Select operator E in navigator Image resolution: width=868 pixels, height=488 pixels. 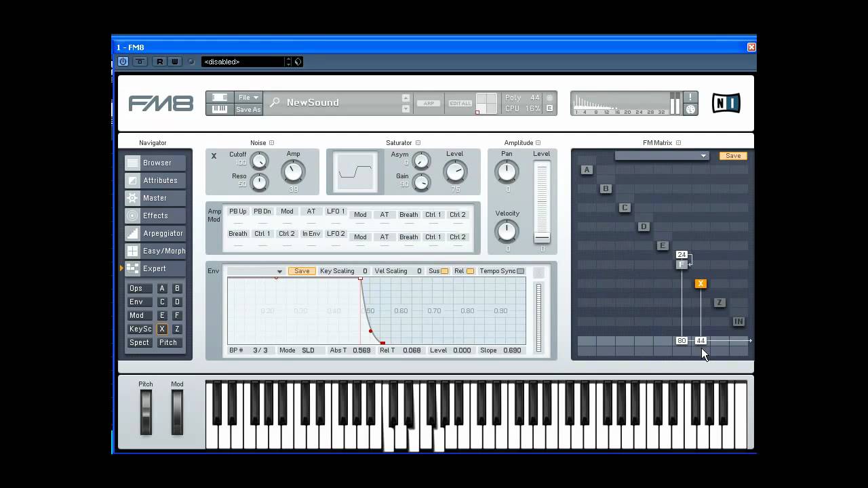tap(162, 316)
